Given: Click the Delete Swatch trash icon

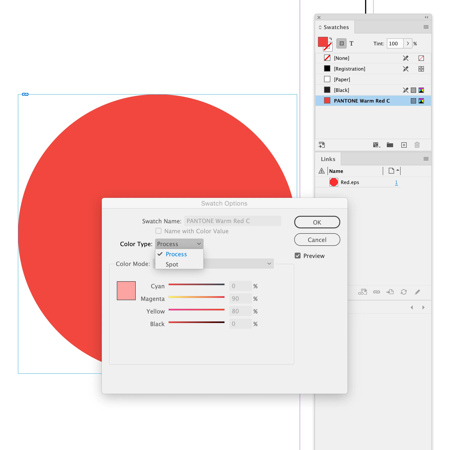Looking at the screenshot, I should click(x=417, y=145).
